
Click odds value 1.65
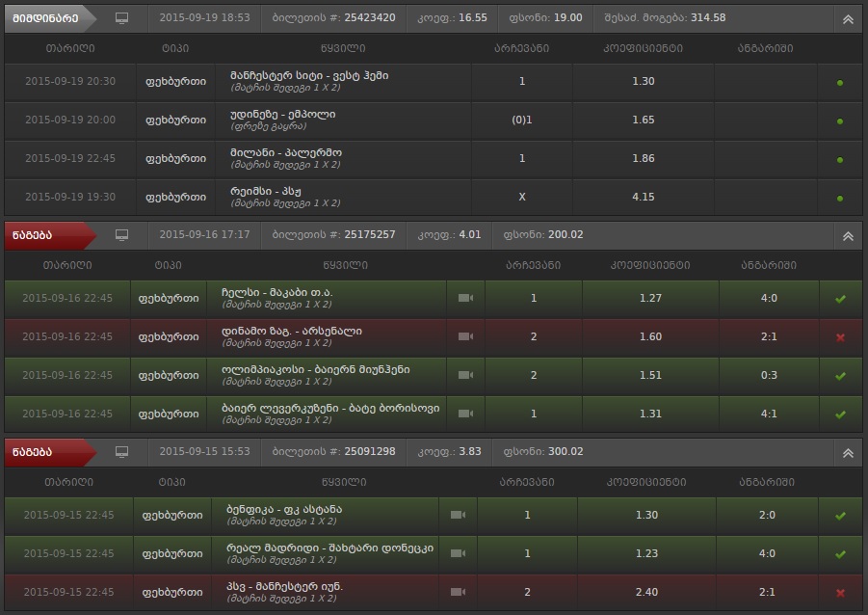pyautogui.click(x=644, y=120)
